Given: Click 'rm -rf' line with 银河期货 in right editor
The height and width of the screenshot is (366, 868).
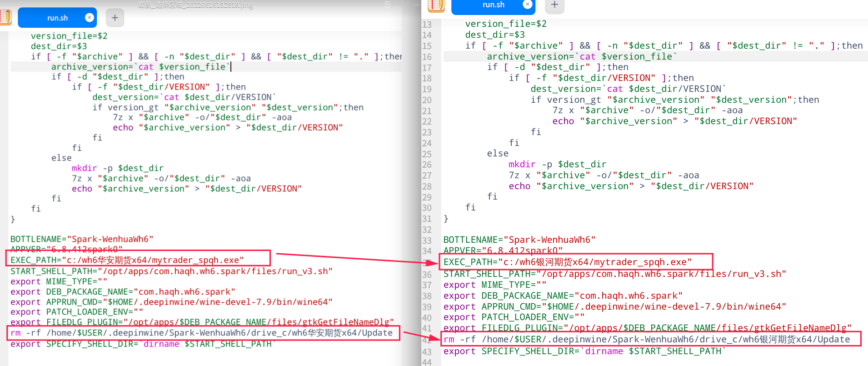Looking at the screenshot, I should coord(647,339).
